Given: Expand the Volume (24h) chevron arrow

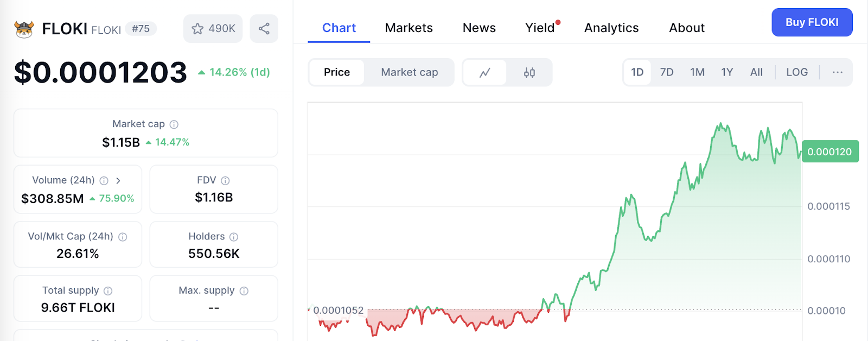Looking at the screenshot, I should (x=118, y=180).
